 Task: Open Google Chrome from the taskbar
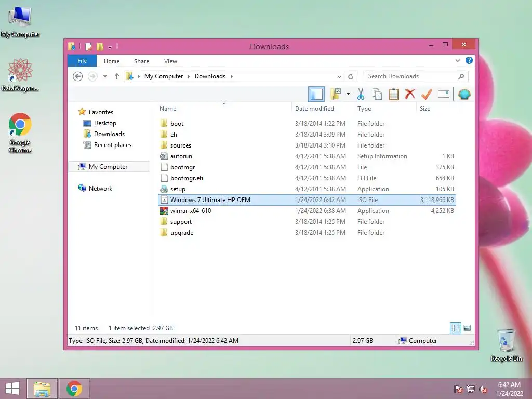(x=74, y=389)
